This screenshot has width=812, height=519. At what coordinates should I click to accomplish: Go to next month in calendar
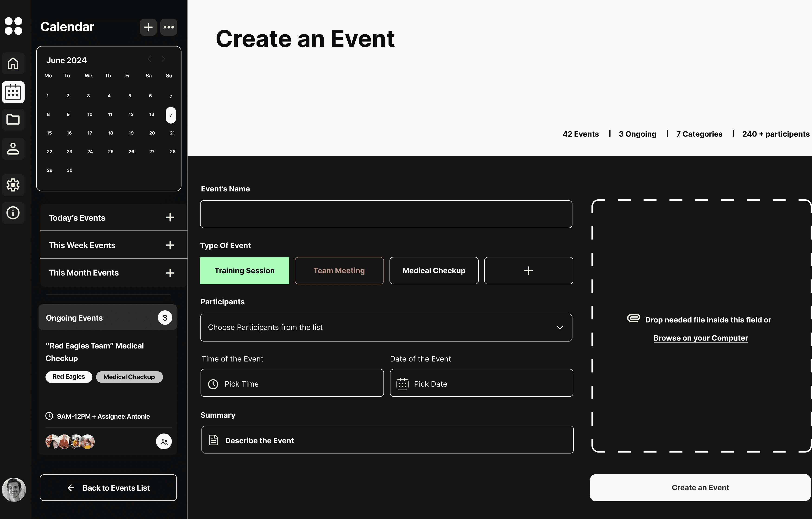(163, 59)
